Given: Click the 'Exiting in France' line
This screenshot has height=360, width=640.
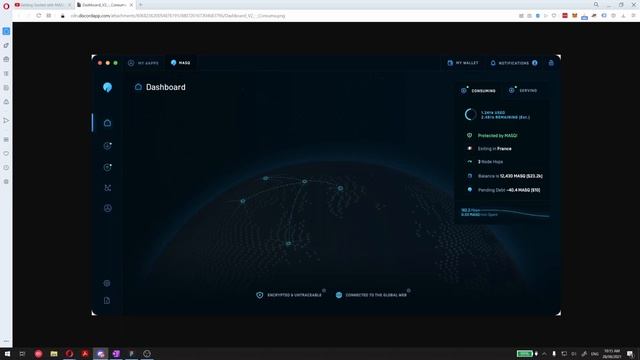Looking at the screenshot, I should pyautogui.click(x=489, y=149).
